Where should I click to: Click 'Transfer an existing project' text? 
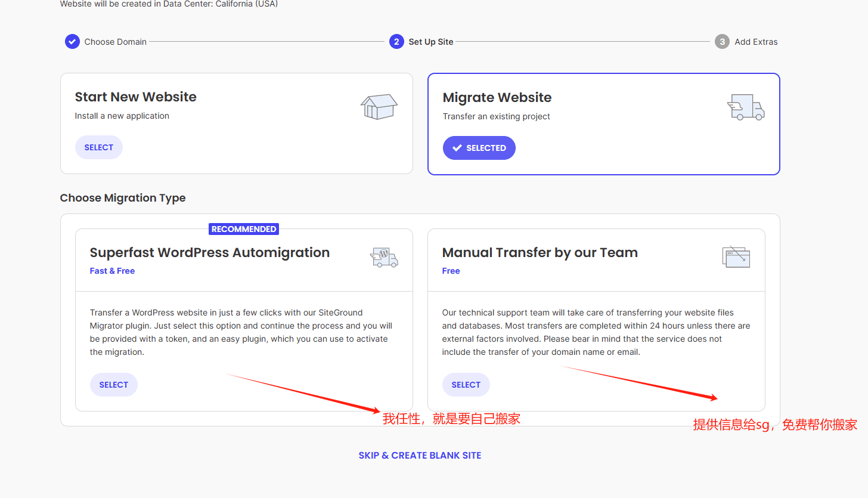click(497, 116)
